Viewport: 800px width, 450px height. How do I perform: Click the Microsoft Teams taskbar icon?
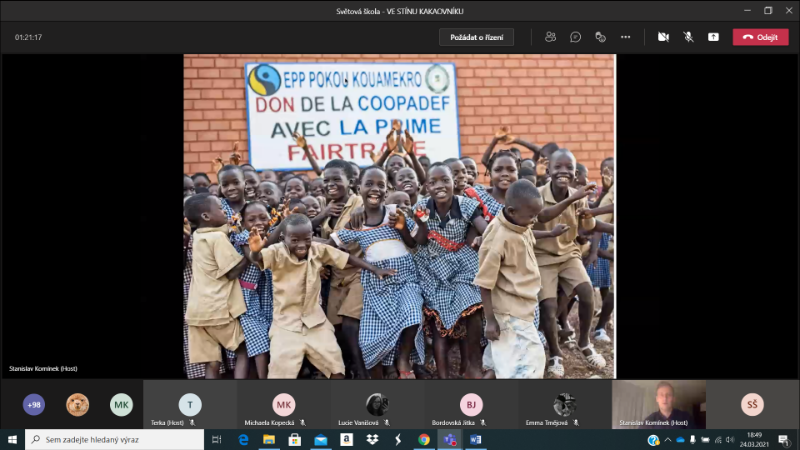coord(450,440)
